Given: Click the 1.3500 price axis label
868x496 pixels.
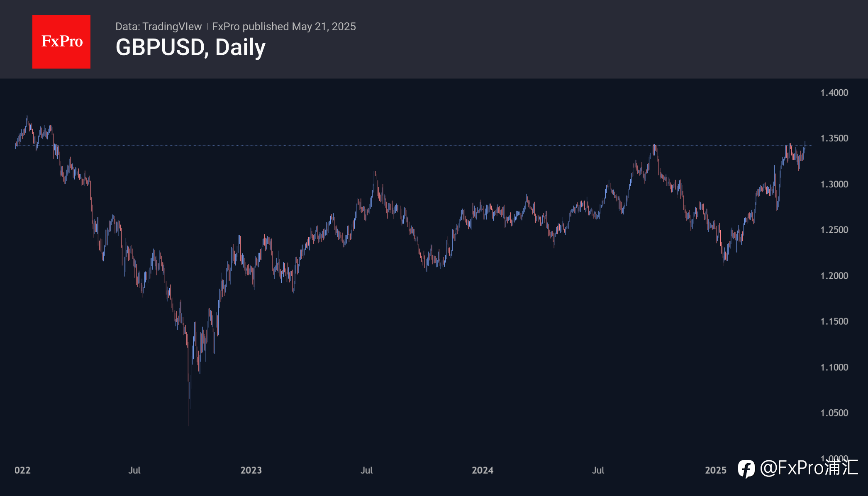Looking at the screenshot, I should click(x=834, y=139).
